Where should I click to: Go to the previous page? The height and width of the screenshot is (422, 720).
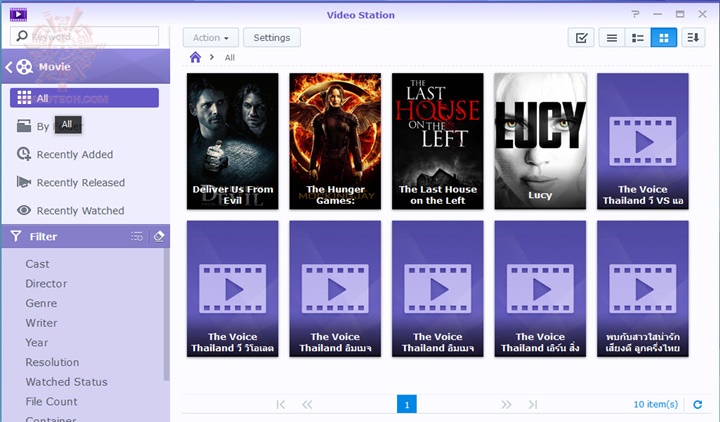307,405
